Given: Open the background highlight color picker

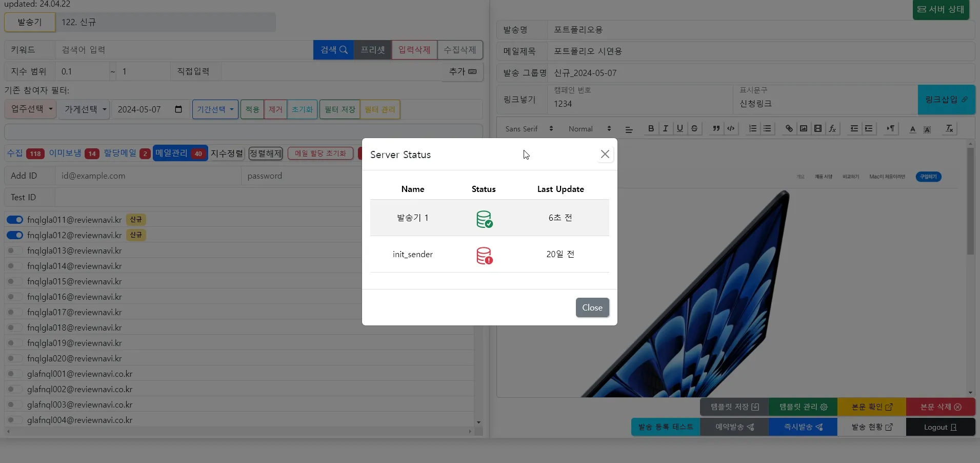Looking at the screenshot, I should (x=927, y=129).
